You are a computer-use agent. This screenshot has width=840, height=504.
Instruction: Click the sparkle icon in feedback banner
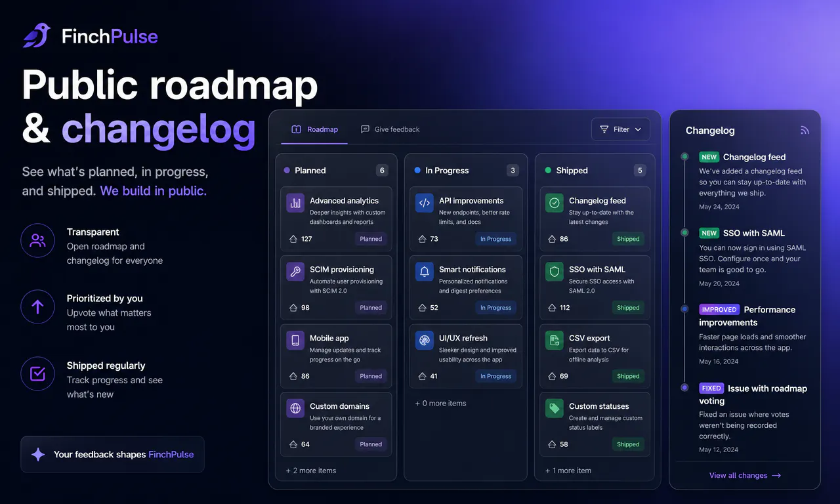(x=38, y=454)
